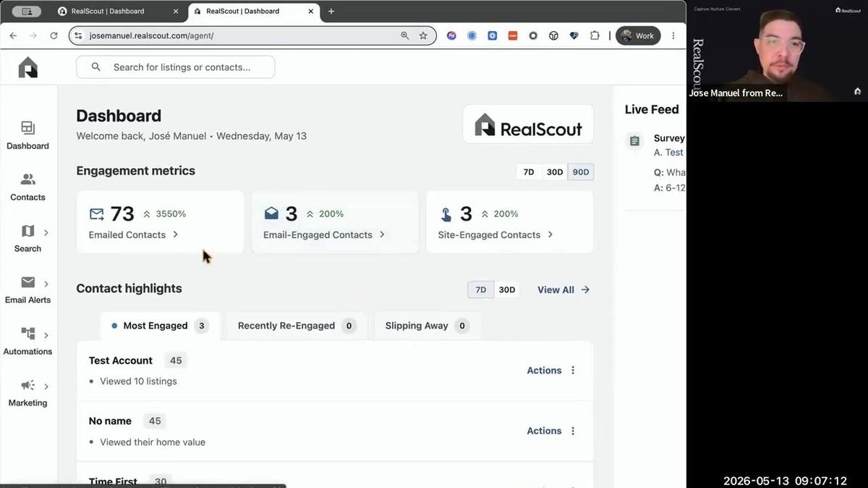
Task: Click the RealScout home logo top left
Action: coord(27,67)
